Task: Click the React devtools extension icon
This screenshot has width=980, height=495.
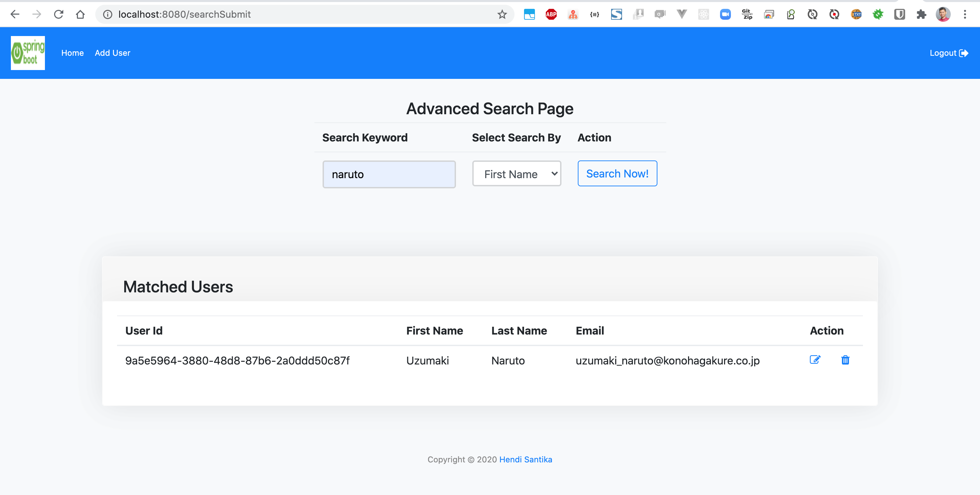Action: point(703,14)
